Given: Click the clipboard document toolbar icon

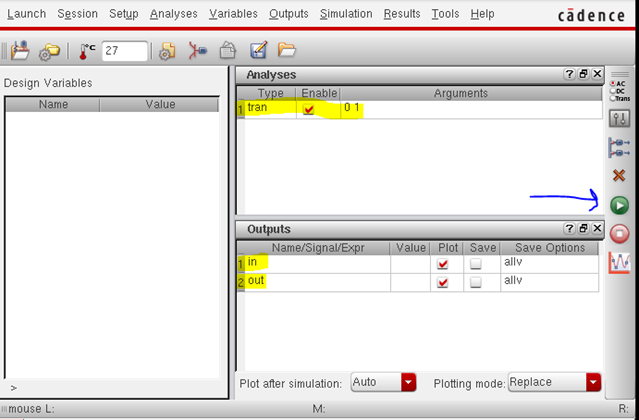Looking at the screenshot, I should click(228, 51).
